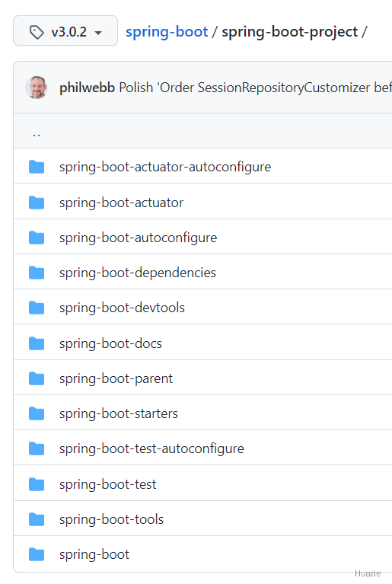Click folder icon of spring-boot-test-autoconfigure

click(37, 448)
